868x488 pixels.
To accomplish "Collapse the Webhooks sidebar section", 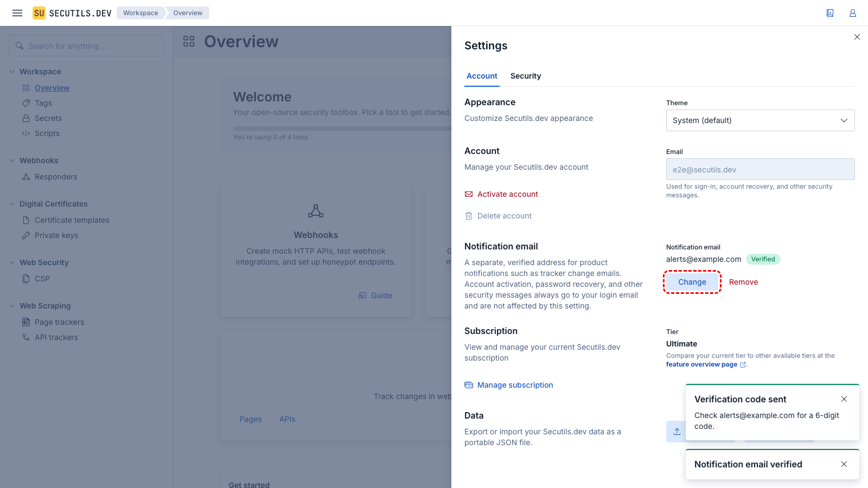I will pyautogui.click(x=12, y=160).
